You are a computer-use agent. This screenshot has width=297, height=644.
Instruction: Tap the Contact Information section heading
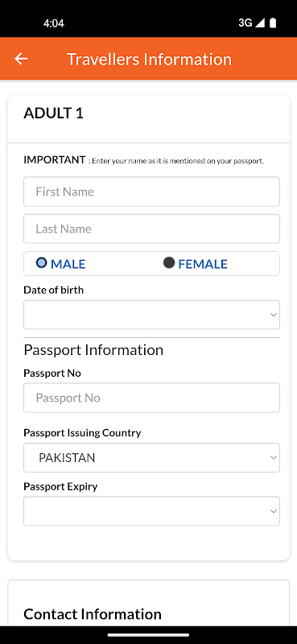(x=93, y=614)
